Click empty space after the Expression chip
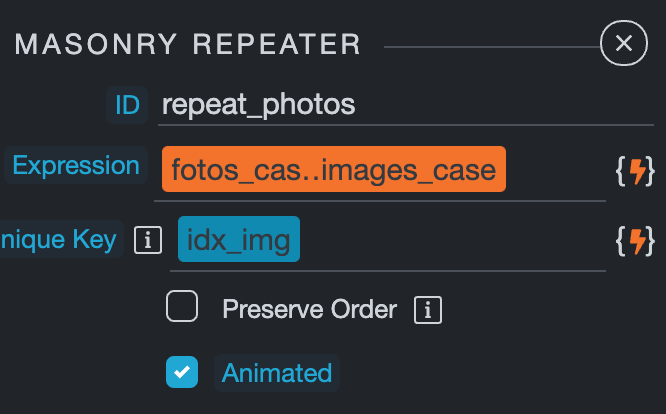Image resolution: width=666 pixels, height=414 pixels. click(x=555, y=170)
